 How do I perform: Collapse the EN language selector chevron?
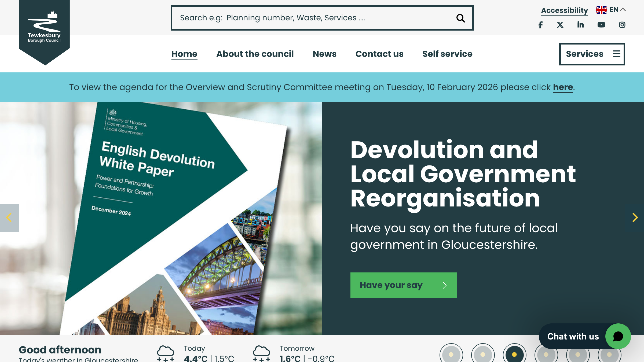click(623, 9)
